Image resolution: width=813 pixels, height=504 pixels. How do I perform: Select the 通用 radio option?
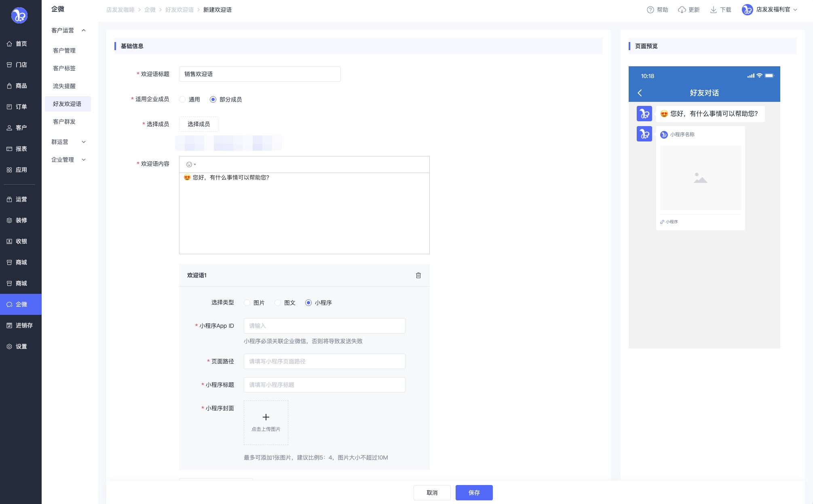(x=183, y=99)
